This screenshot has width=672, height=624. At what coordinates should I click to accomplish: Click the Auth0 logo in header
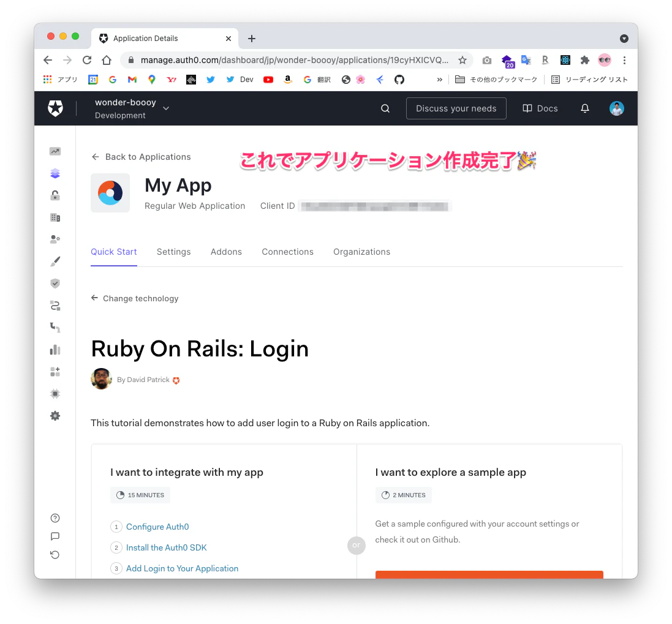(55, 108)
